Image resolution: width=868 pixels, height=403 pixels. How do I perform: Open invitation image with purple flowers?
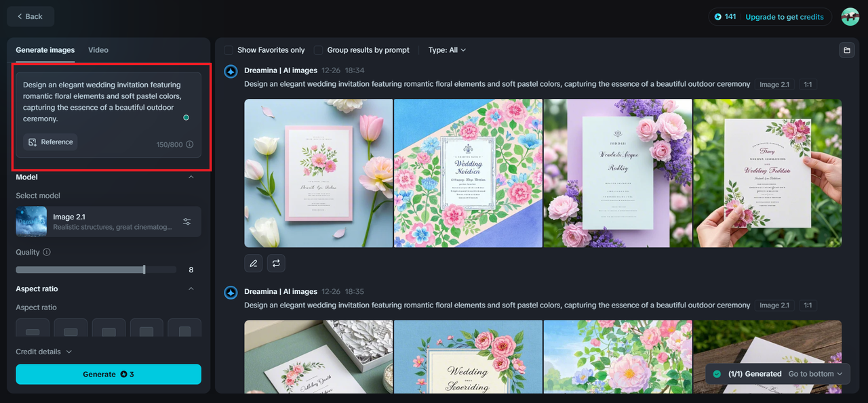(x=618, y=173)
